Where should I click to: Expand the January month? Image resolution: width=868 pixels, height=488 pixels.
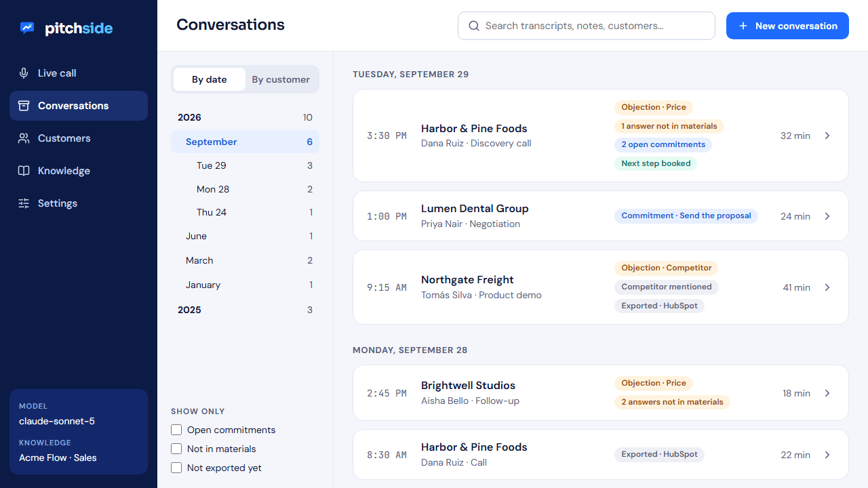[245, 285]
